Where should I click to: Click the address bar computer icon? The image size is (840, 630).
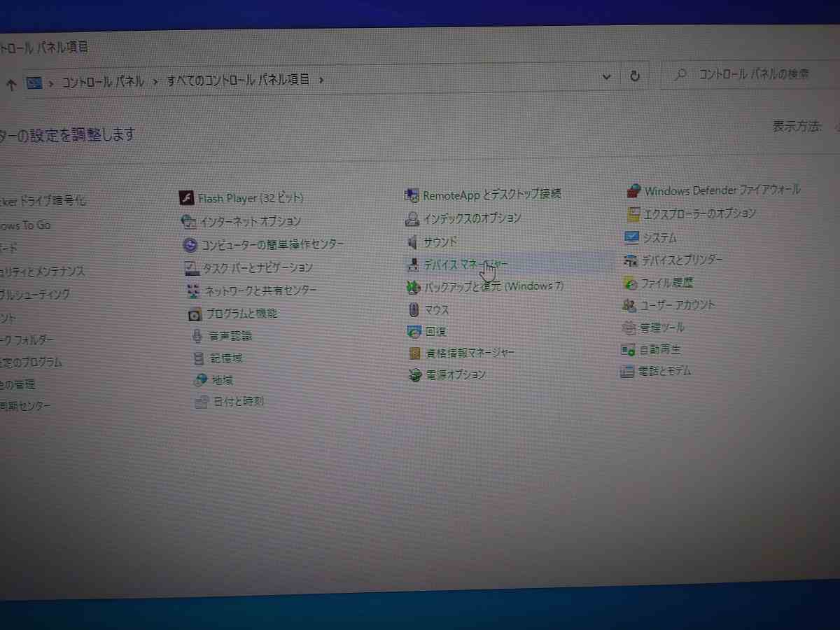pyautogui.click(x=34, y=83)
